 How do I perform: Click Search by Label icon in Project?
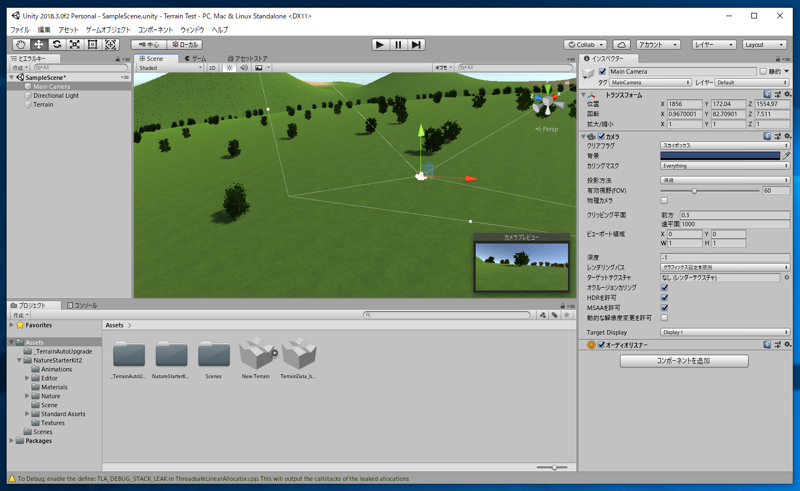555,315
